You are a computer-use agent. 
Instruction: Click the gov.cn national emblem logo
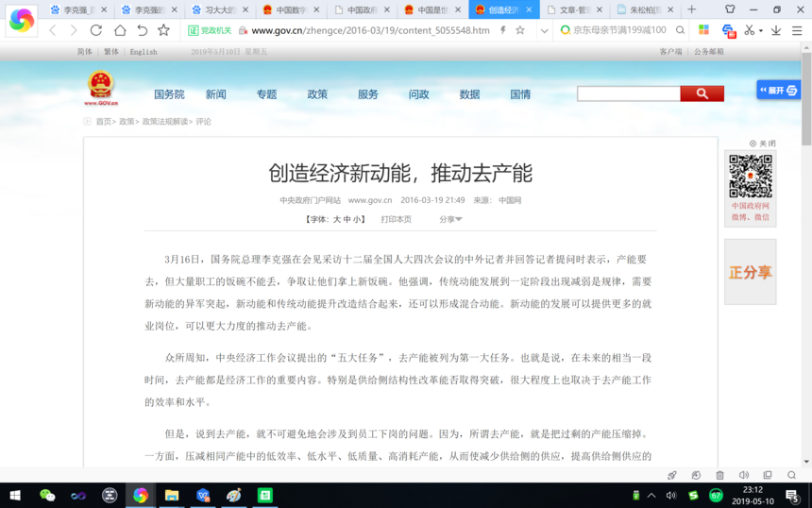pos(100,88)
